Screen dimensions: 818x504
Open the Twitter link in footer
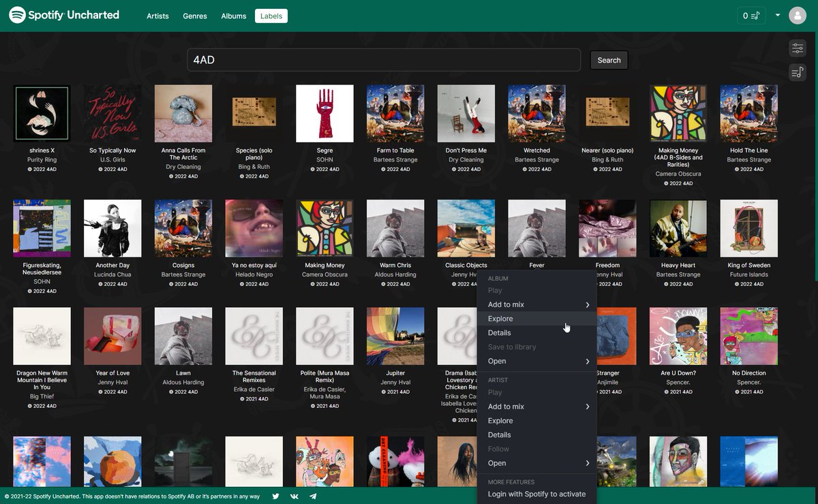tap(275, 497)
